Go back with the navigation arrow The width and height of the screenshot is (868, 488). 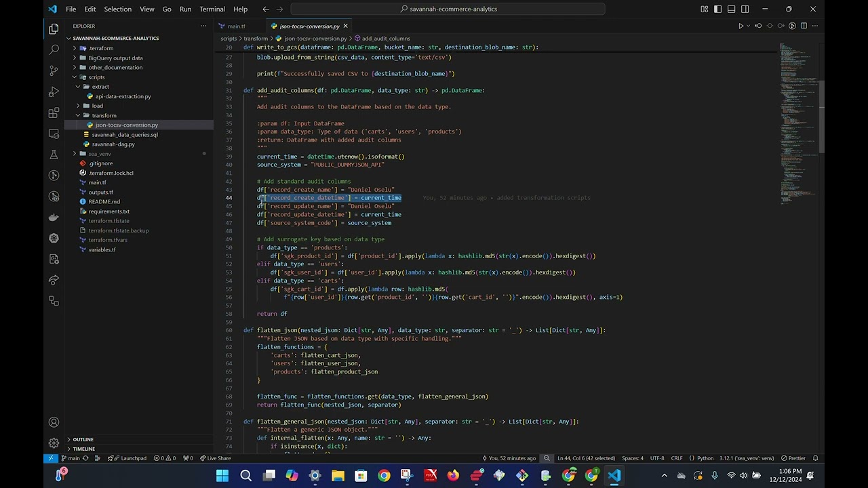coord(266,9)
